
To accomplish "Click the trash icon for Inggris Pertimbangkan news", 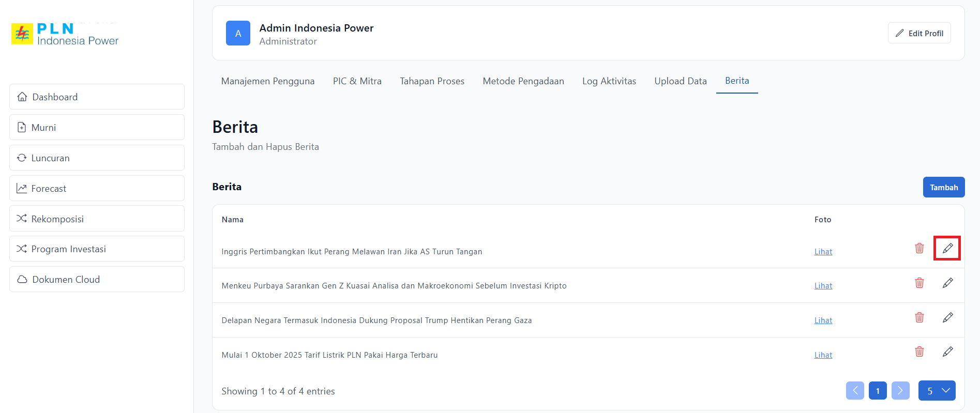I will (919, 249).
